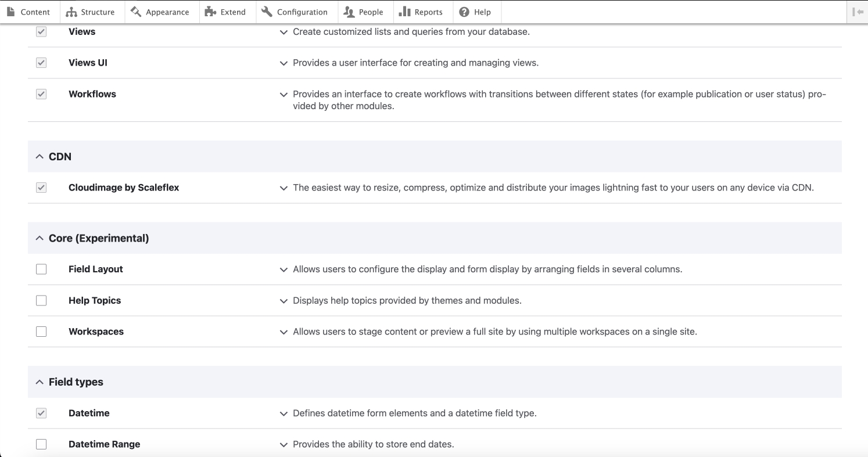868x457 pixels.
Task: Check the Help Topics module checkbox
Action: coord(41,301)
